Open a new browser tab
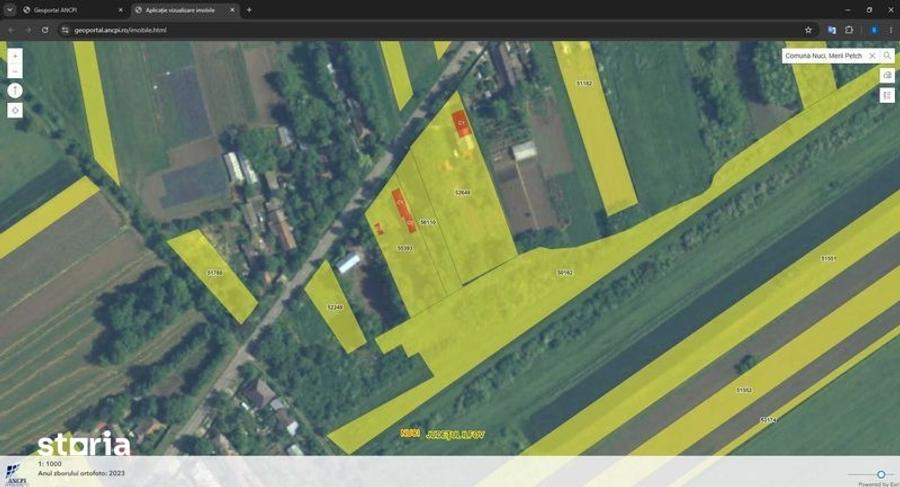 pyautogui.click(x=249, y=10)
